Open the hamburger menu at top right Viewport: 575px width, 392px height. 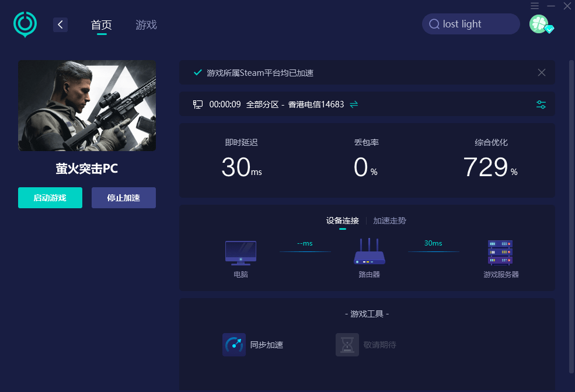(535, 6)
